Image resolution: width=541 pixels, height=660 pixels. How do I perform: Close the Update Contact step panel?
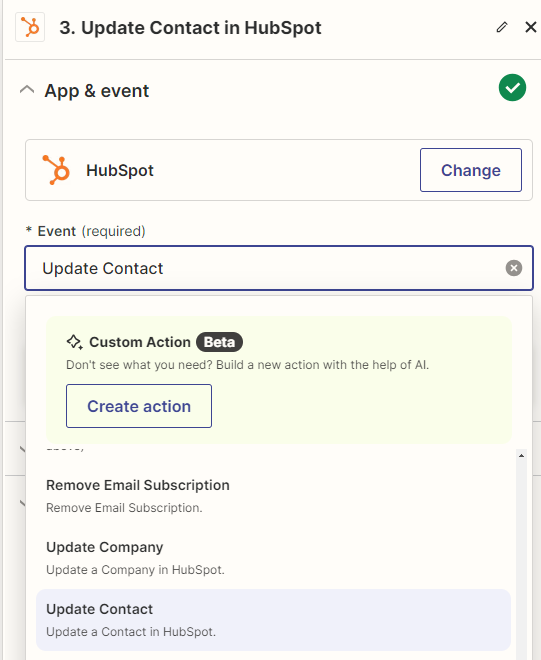pyautogui.click(x=530, y=27)
